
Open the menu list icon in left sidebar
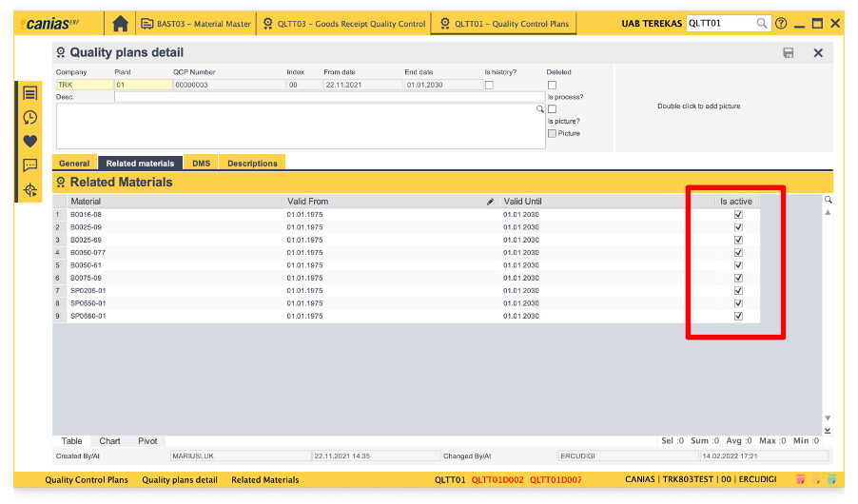[x=30, y=93]
